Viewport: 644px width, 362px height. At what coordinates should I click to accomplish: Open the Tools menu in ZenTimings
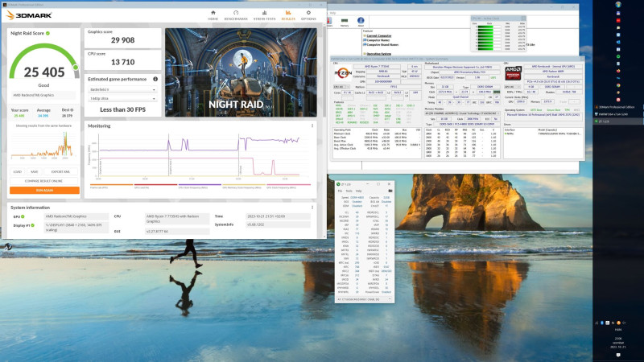pos(349,191)
